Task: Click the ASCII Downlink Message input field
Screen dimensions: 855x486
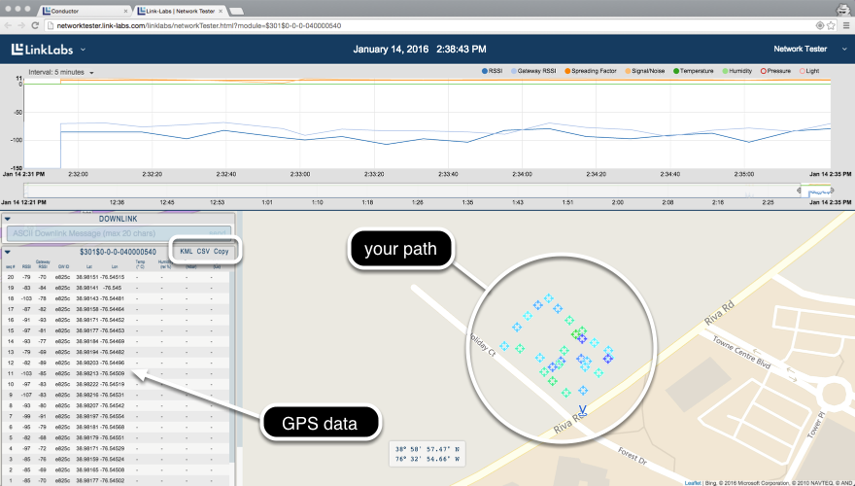Action: tap(110, 233)
